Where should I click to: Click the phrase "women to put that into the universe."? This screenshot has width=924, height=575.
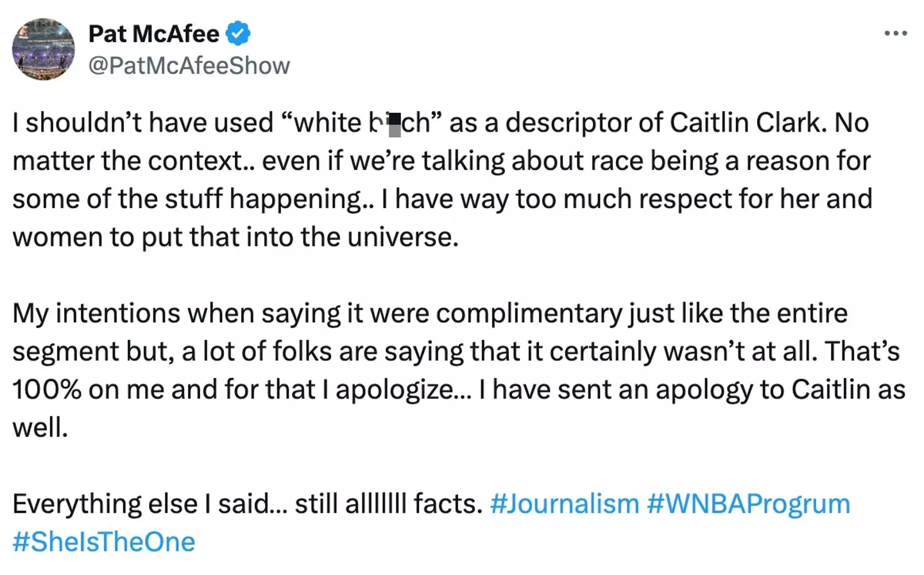pyautogui.click(x=235, y=237)
